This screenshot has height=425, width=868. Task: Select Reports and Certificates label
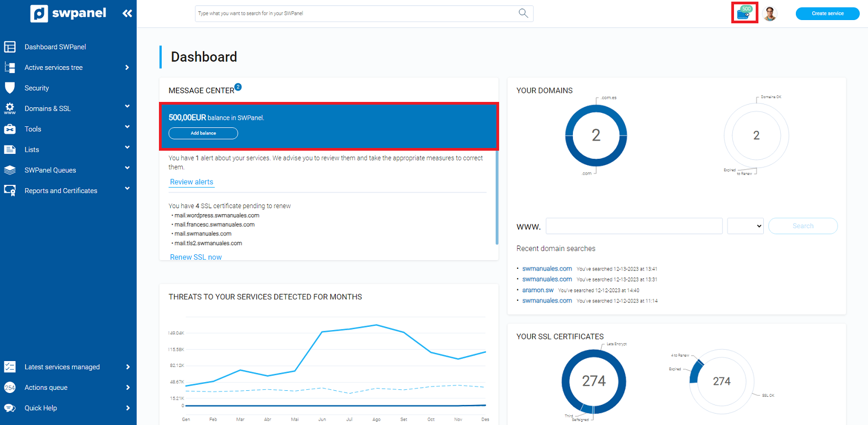click(x=61, y=191)
